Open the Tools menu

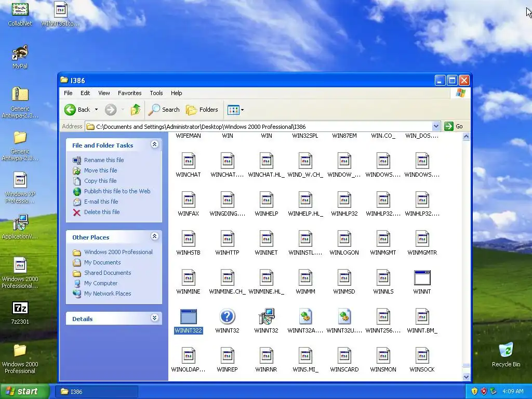(x=156, y=93)
